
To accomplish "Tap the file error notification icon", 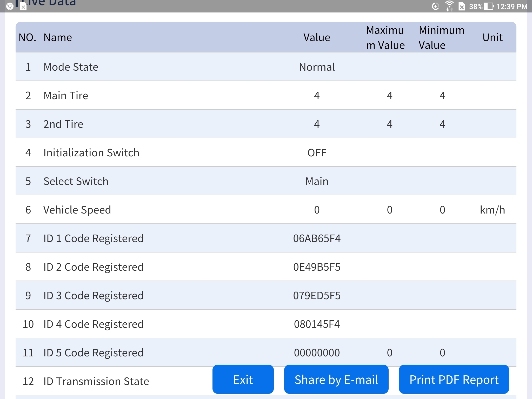I will pyautogui.click(x=23, y=7).
